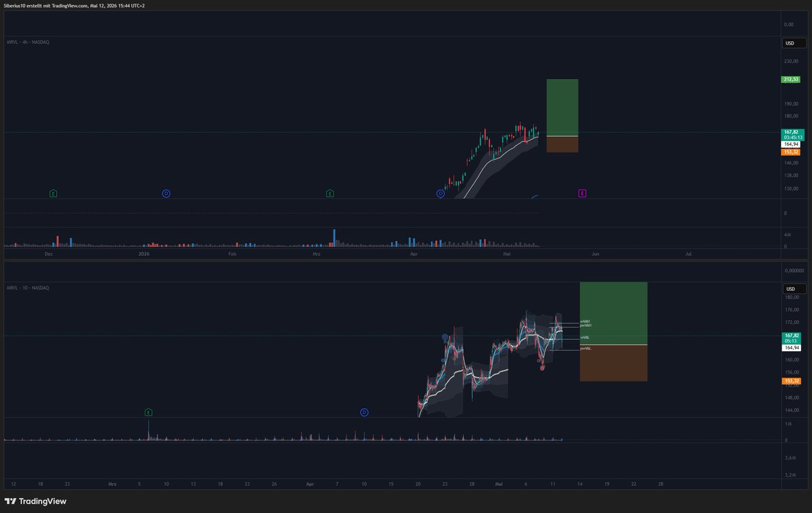The height and width of the screenshot is (513, 812).
Task: Click the 138,00 price axis value
Action: pyautogui.click(x=790, y=175)
